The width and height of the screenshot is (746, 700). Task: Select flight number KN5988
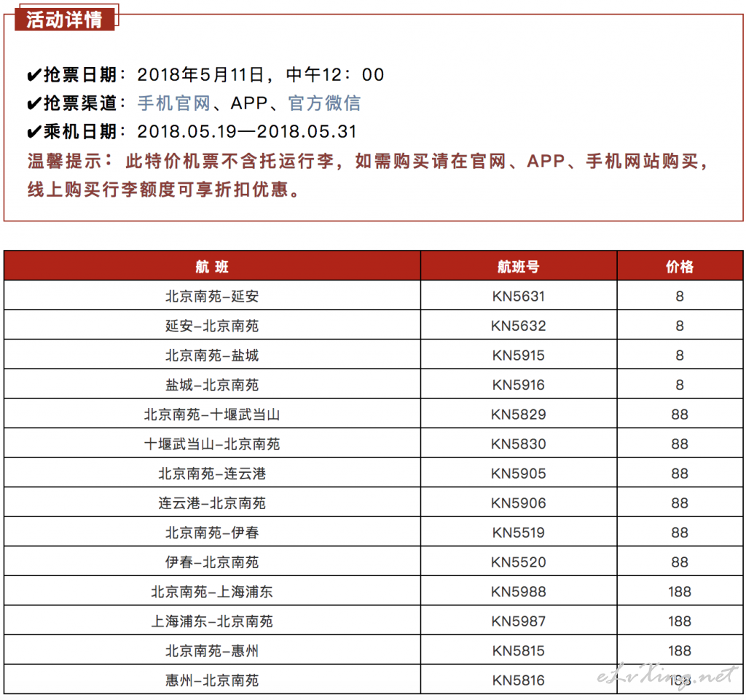click(519, 591)
